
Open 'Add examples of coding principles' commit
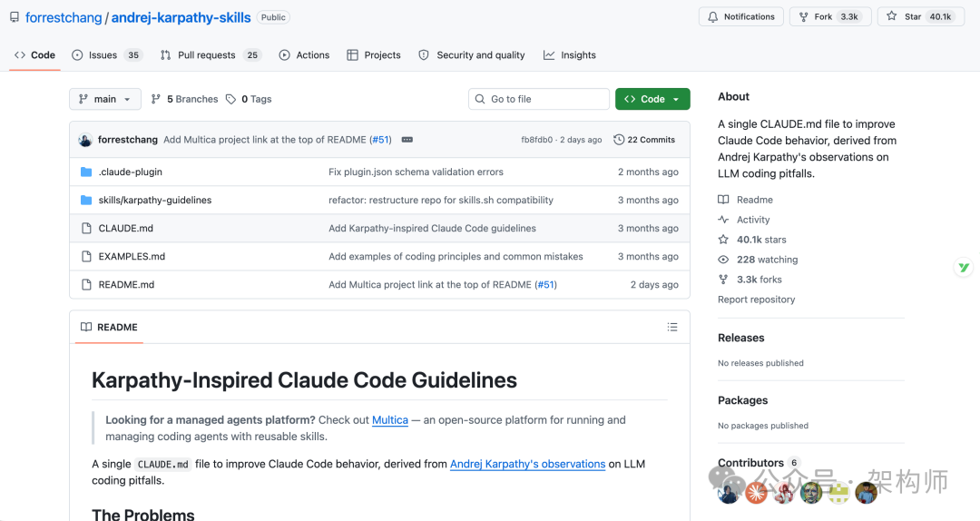[456, 257]
